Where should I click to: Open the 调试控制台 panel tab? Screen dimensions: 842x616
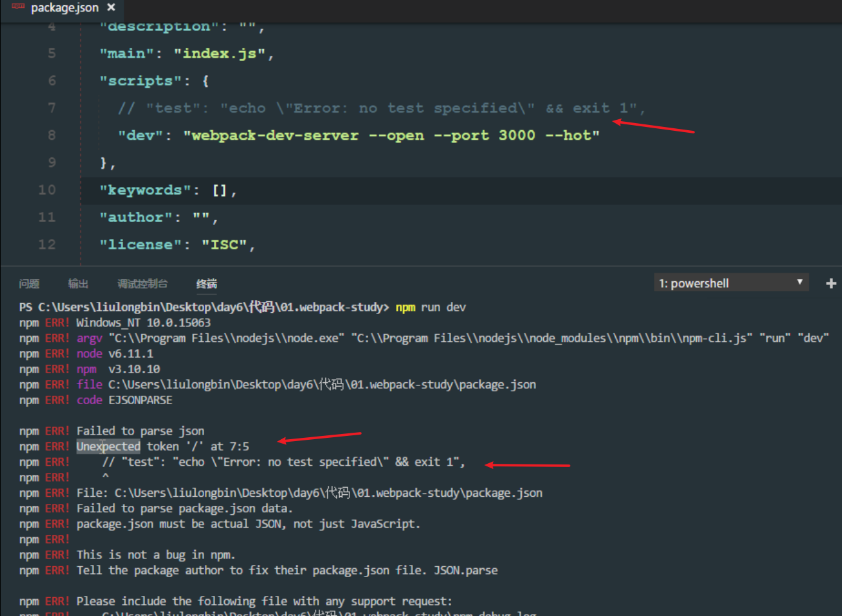coord(143,284)
